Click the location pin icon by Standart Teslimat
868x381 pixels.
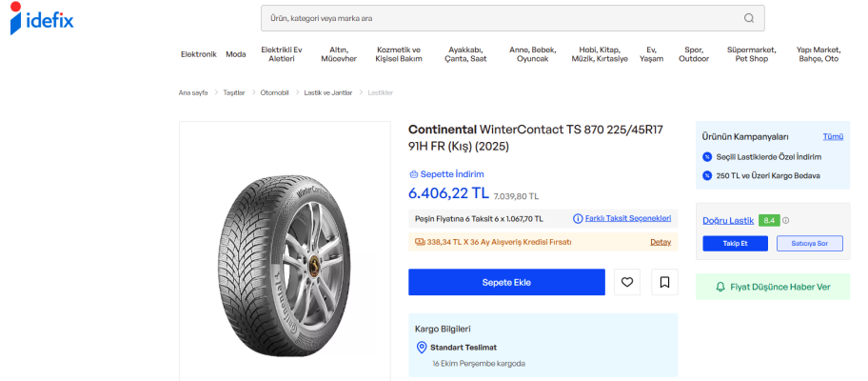pos(422,348)
